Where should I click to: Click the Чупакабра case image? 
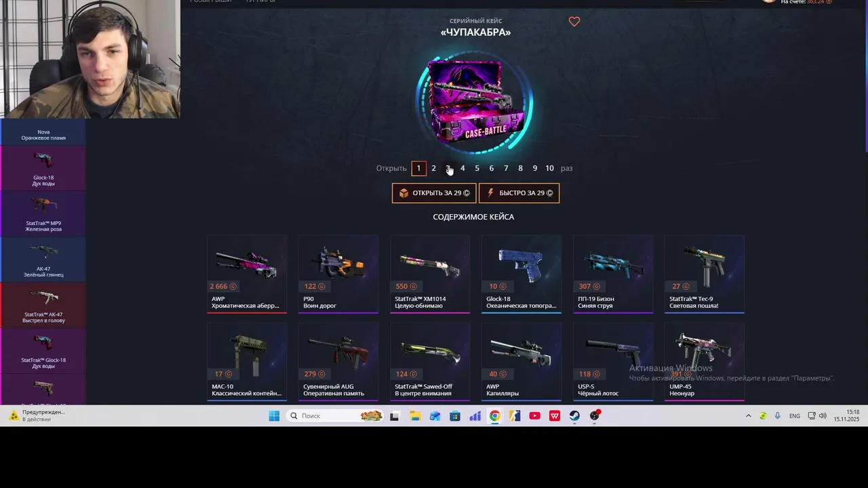[x=475, y=103]
